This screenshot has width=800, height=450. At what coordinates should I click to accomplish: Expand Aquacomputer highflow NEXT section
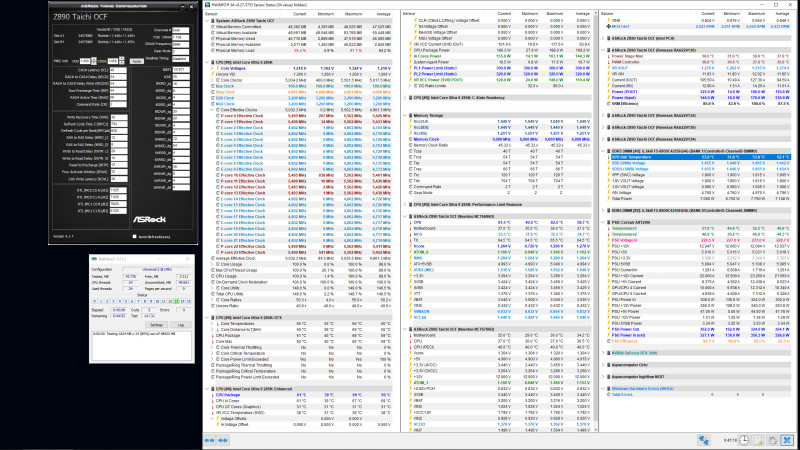[x=603, y=377]
